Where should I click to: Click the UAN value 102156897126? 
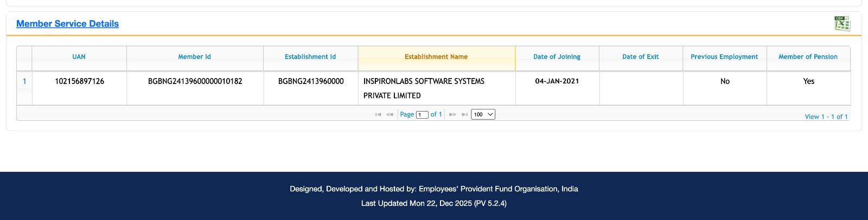click(80, 81)
